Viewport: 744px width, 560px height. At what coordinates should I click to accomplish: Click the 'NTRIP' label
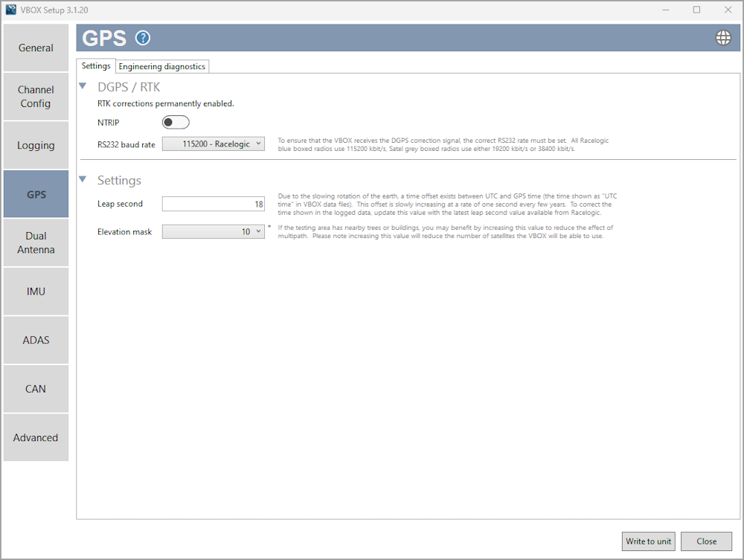(108, 122)
